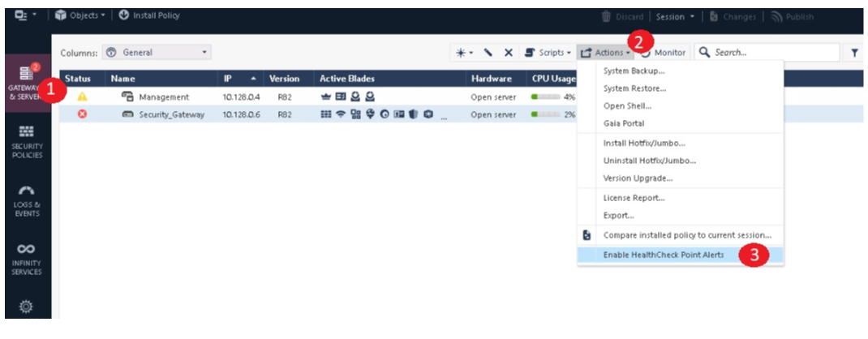Click IP 10.128.0.6 cell
This screenshot has height=339, width=868.
tap(240, 114)
